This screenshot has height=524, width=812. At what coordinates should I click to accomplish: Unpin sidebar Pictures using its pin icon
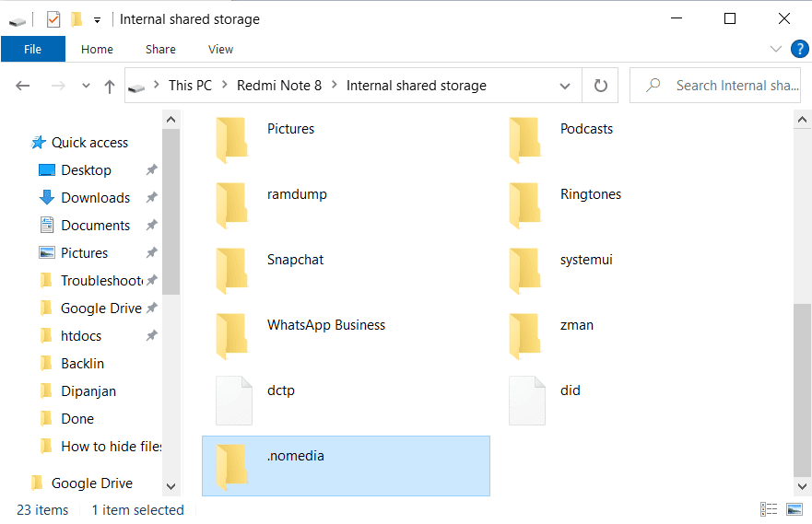click(151, 252)
